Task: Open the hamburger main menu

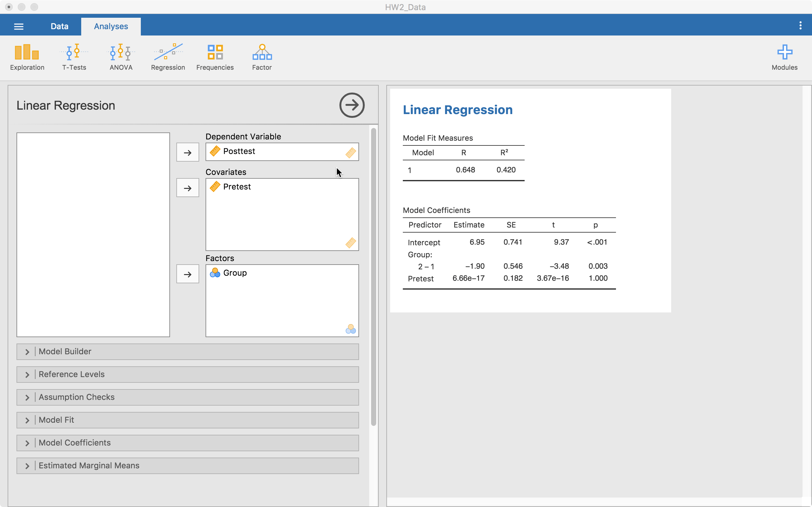Action: tap(19, 27)
